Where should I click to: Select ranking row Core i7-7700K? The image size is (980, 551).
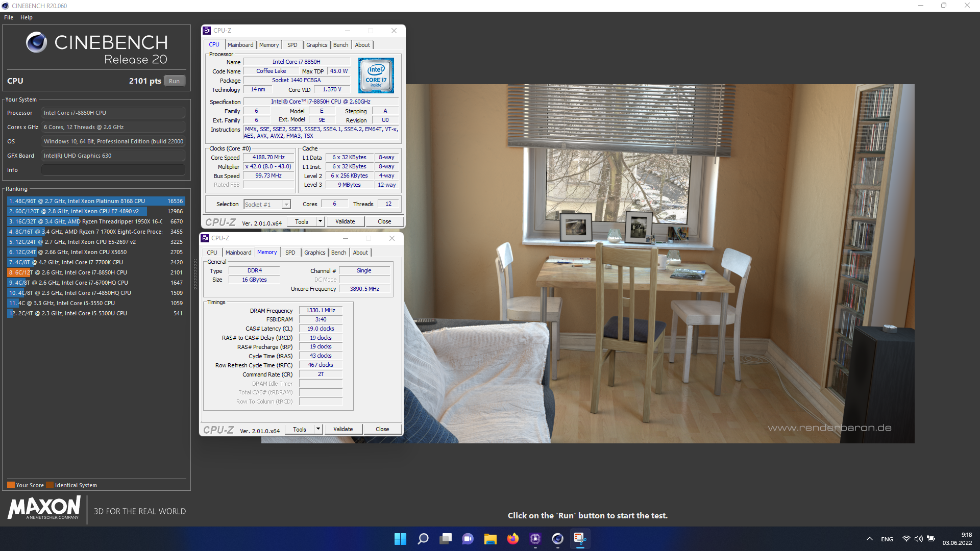(96, 262)
